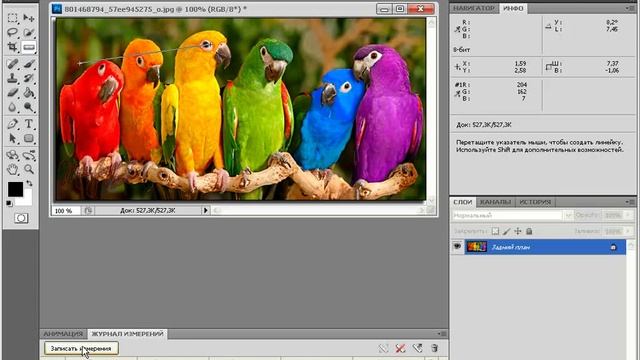Image resolution: width=640 pixels, height=360 pixels.
Task: Select the Hand tool
Action: pos(13,169)
